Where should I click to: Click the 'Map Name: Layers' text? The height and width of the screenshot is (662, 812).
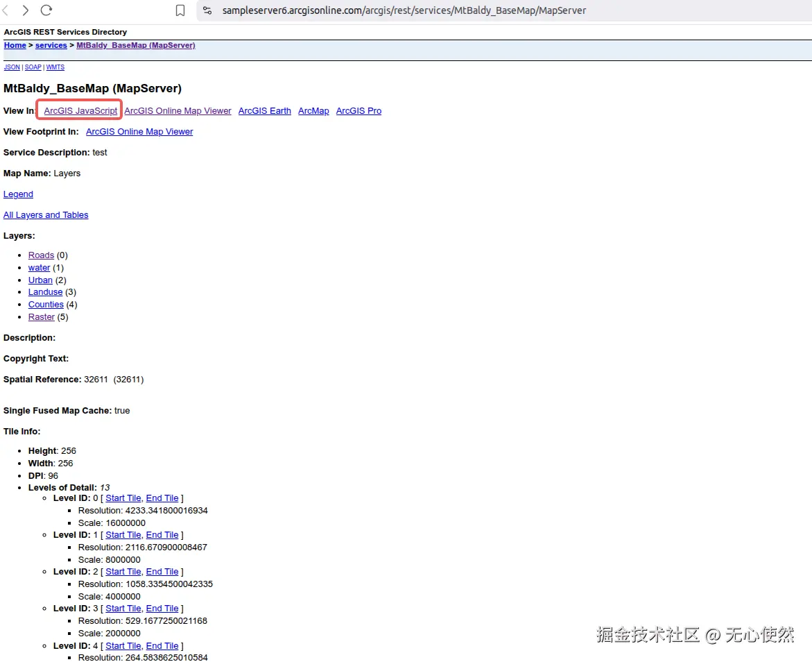42,173
